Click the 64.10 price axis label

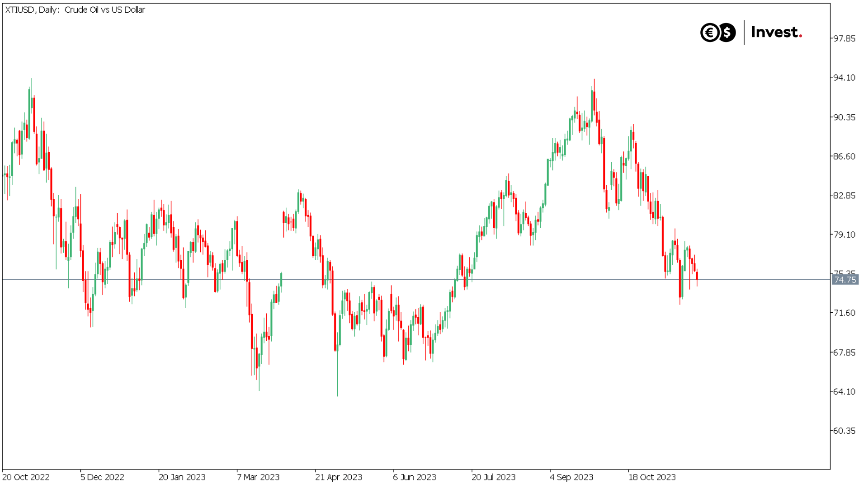[x=844, y=392]
